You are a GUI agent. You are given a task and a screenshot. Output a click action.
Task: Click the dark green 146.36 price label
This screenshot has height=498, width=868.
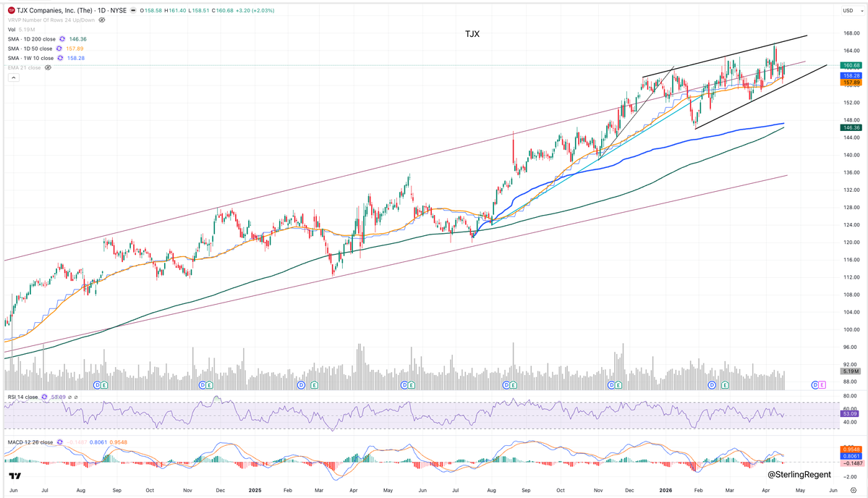click(x=850, y=127)
